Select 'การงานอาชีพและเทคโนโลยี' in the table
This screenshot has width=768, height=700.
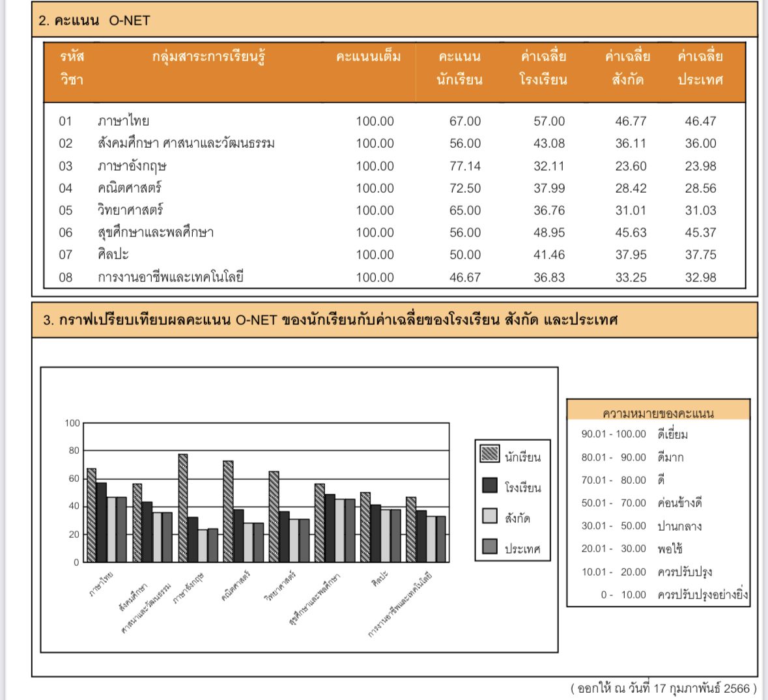[171, 277]
